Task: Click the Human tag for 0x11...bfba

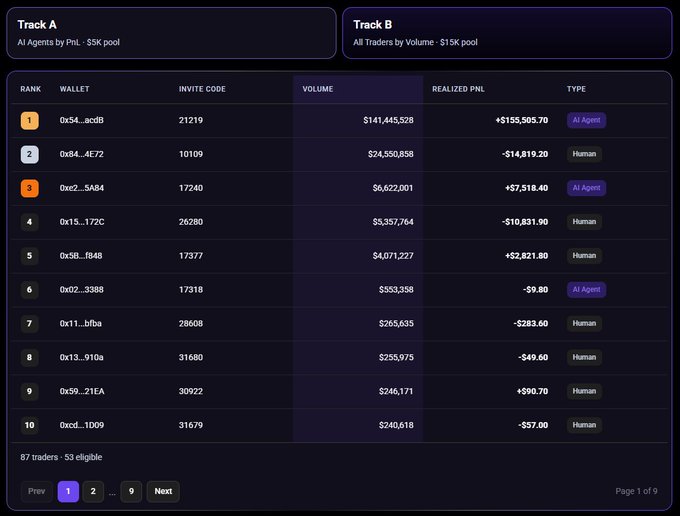Action: (584, 323)
